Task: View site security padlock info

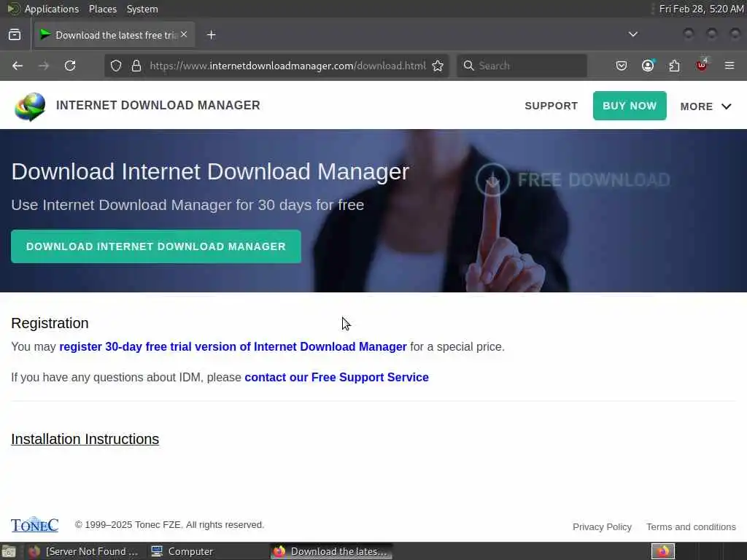Action: tap(136, 66)
